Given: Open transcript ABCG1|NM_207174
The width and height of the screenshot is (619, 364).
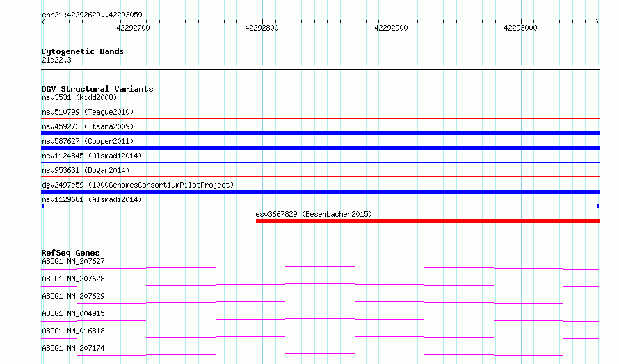Looking at the screenshot, I should click(x=73, y=348).
